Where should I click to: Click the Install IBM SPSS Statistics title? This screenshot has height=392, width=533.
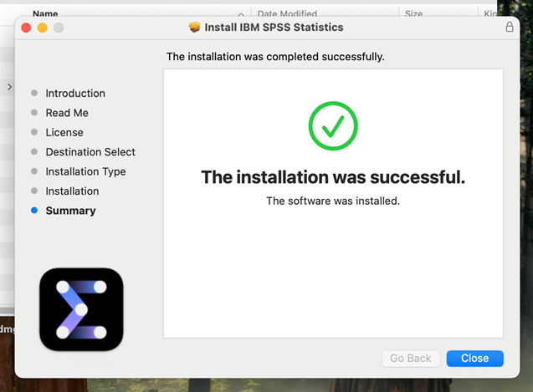click(274, 28)
